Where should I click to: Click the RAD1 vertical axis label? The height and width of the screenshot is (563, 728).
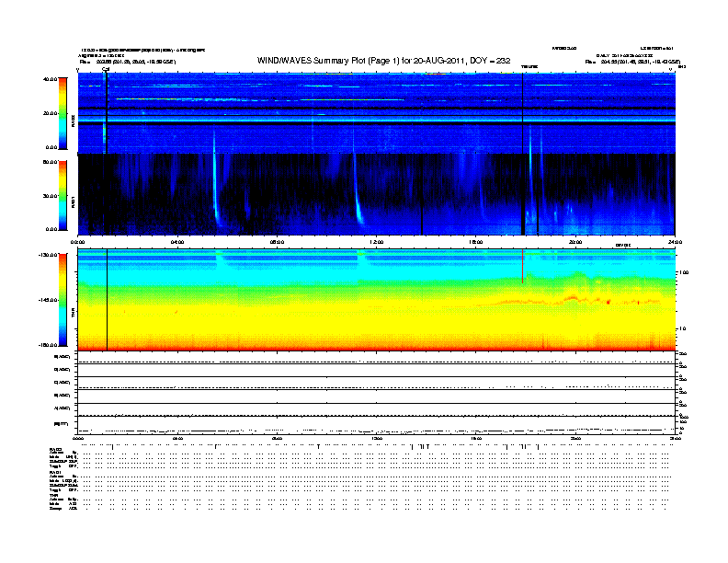point(74,201)
